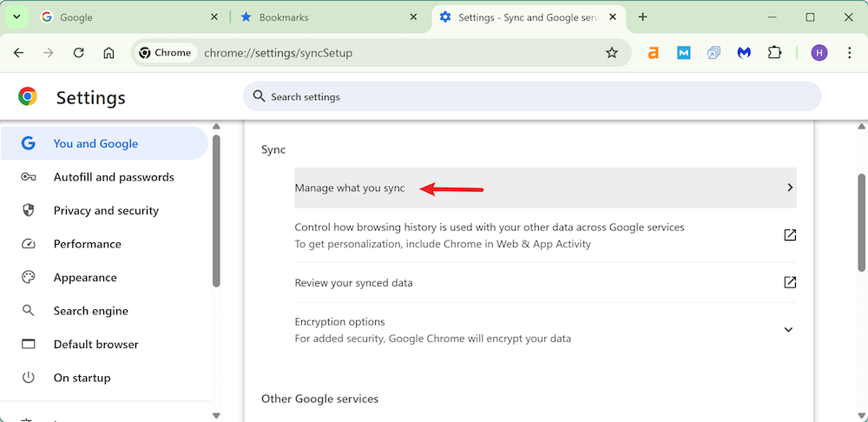Click the Chrome logo beside Settings
The width and height of the screenshot is (868, 422).
[28, 97]
